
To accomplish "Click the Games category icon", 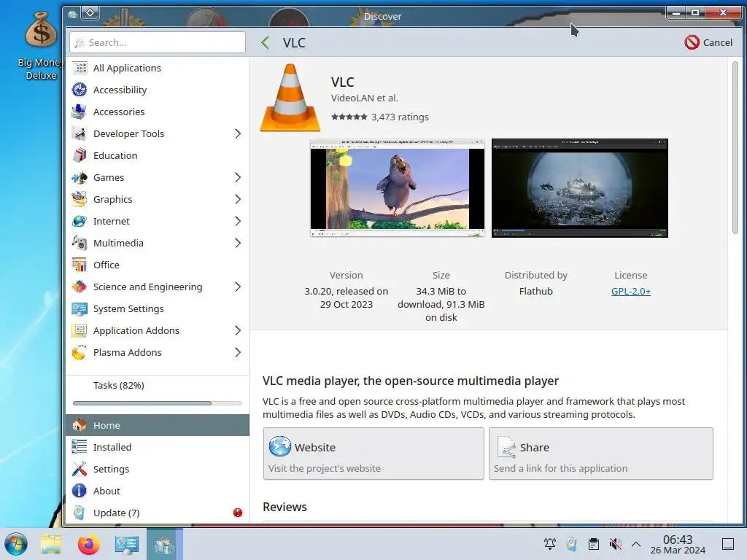I will (80, 178).
